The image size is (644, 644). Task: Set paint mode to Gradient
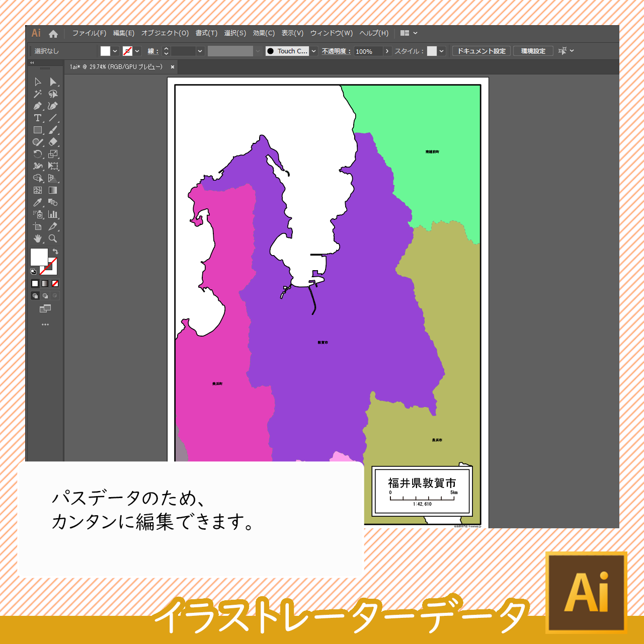[45, 284]
